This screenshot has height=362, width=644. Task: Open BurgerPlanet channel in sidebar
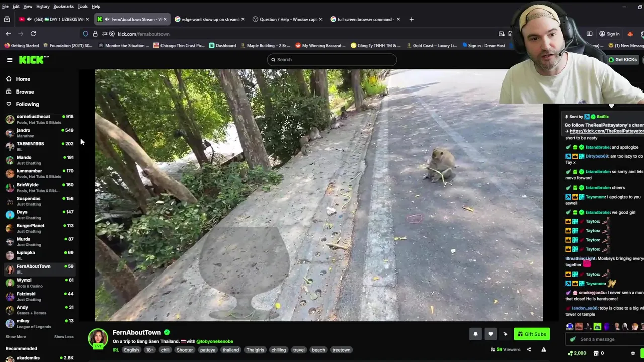coord(39,228)
